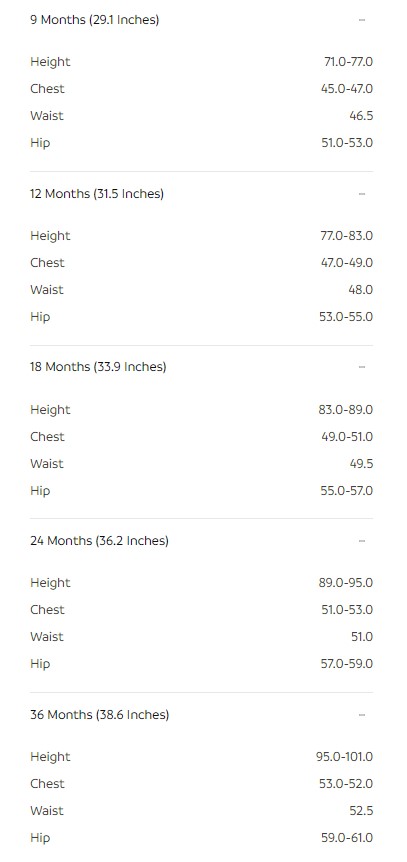Collapse the 36 Months section minus icon
Screen dimensions: 407x862
(361, 715)
